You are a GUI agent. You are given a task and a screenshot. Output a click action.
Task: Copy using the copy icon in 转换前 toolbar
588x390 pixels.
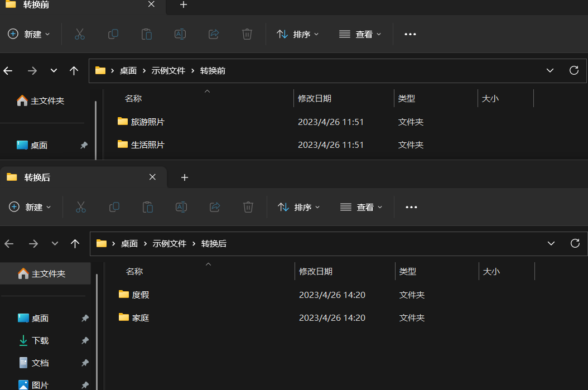pyautogui.click(x=113, y=34)
